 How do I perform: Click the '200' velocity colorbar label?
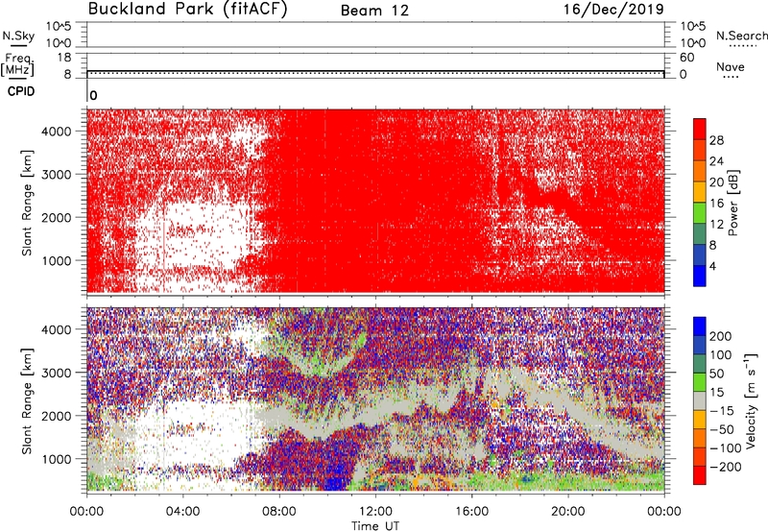pos(720,336)
